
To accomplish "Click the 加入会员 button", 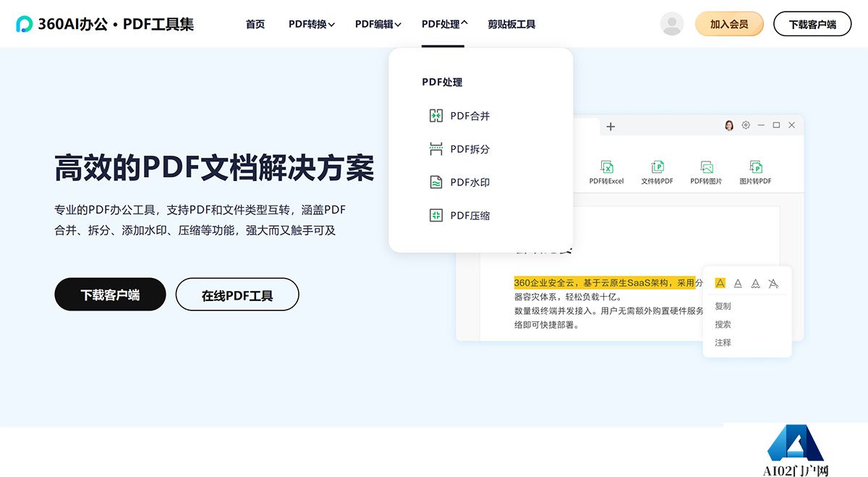I will pyautogui.click(x=729, y=24).
